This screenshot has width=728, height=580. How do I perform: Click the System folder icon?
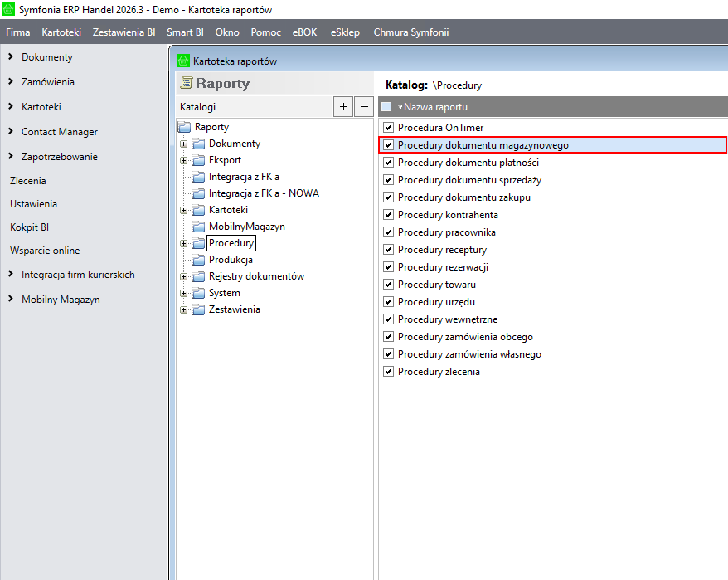coord(199,293)
